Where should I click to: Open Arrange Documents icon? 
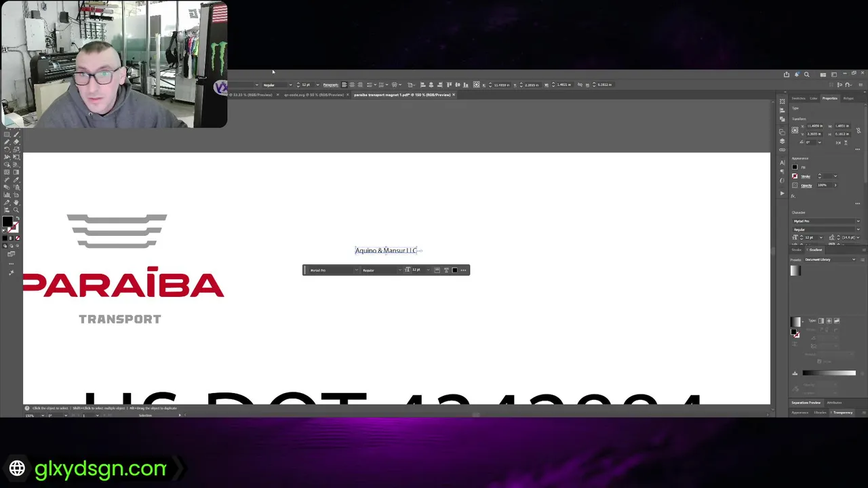823,75
